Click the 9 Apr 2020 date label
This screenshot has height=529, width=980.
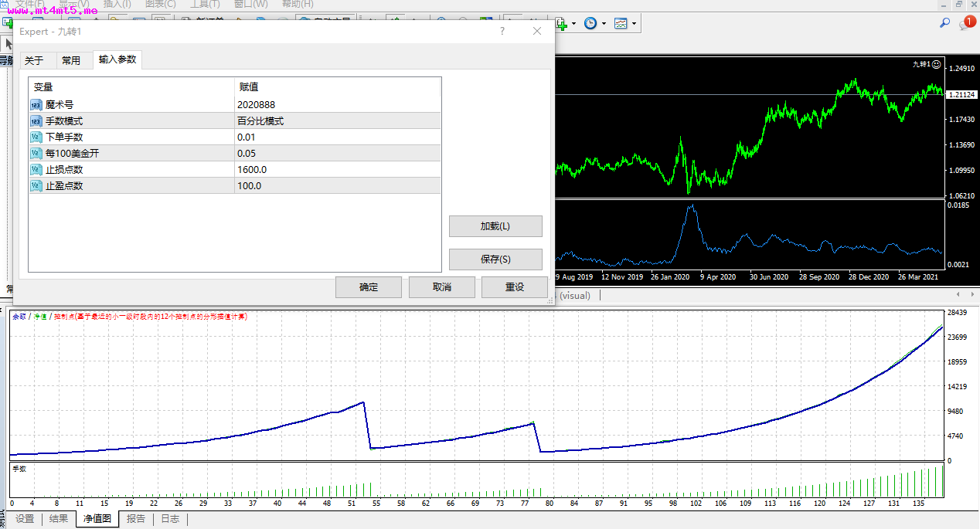[x=719, y=276]
